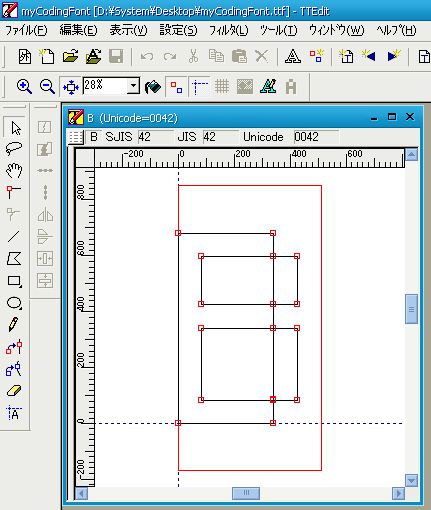The image size is (431, 510).
Task: Select the eraser tool
Action: tap(14, 391)
